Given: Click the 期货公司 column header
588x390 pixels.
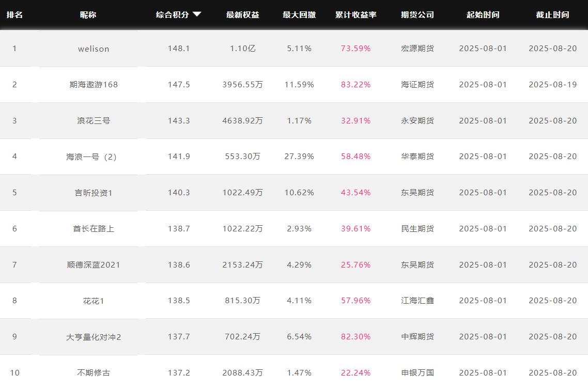Looking at the screenshot, I should [x=417, y=14].
